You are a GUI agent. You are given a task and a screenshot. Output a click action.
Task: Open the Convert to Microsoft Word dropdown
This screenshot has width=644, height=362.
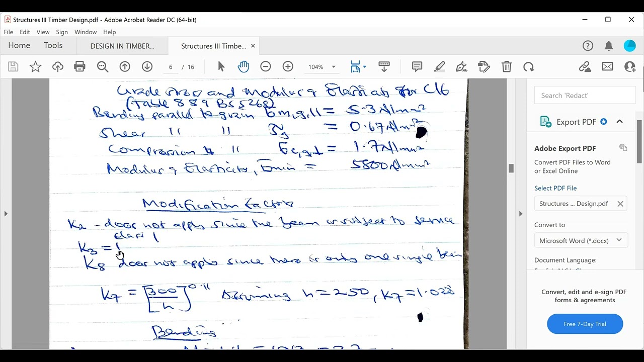[x=581, y=240]
